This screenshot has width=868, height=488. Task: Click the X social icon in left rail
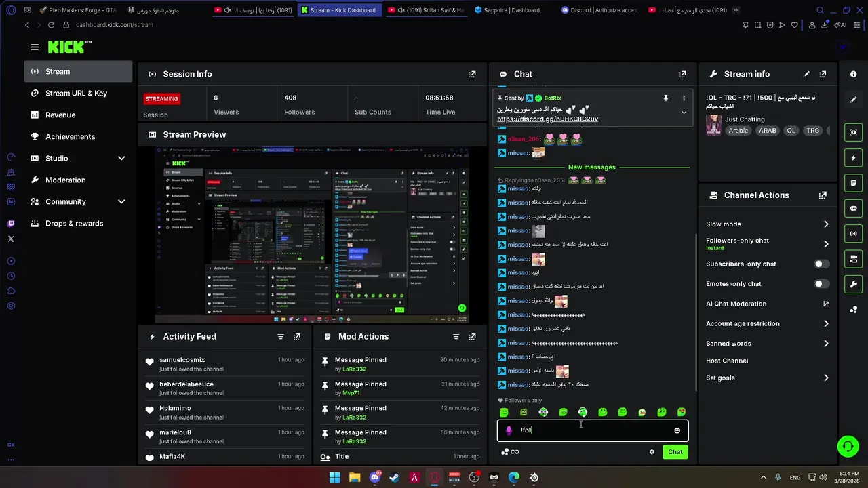click(11, 239)
